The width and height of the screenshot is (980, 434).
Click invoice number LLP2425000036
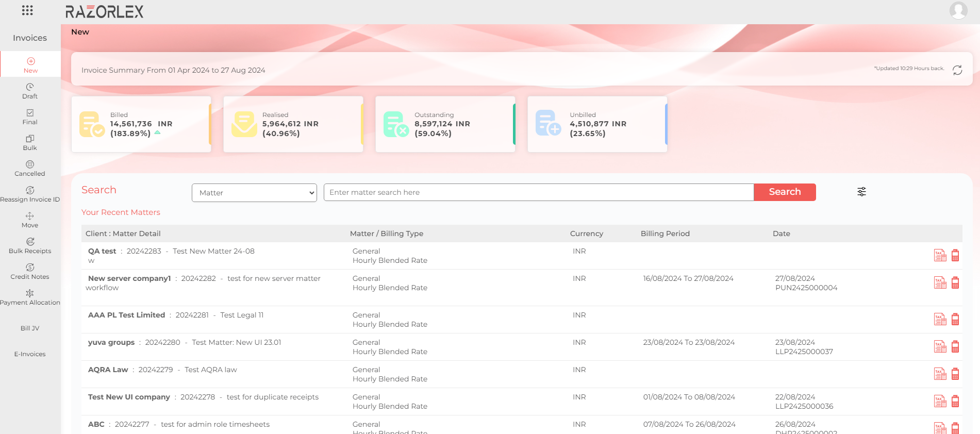tap(804, 406)
